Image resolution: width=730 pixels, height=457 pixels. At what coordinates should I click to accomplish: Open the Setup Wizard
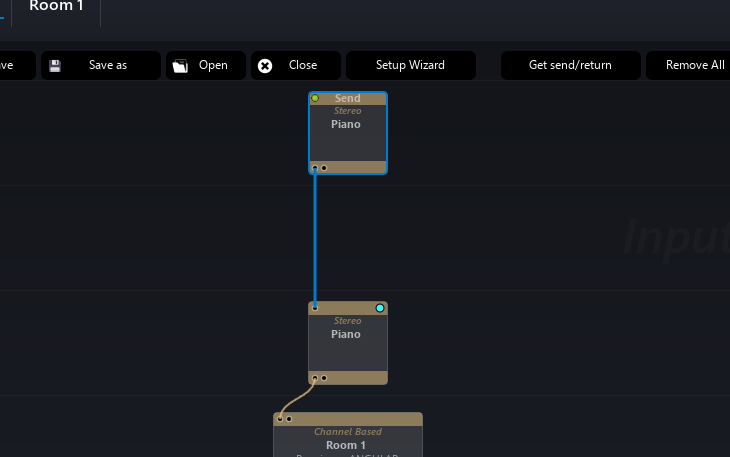410,66
